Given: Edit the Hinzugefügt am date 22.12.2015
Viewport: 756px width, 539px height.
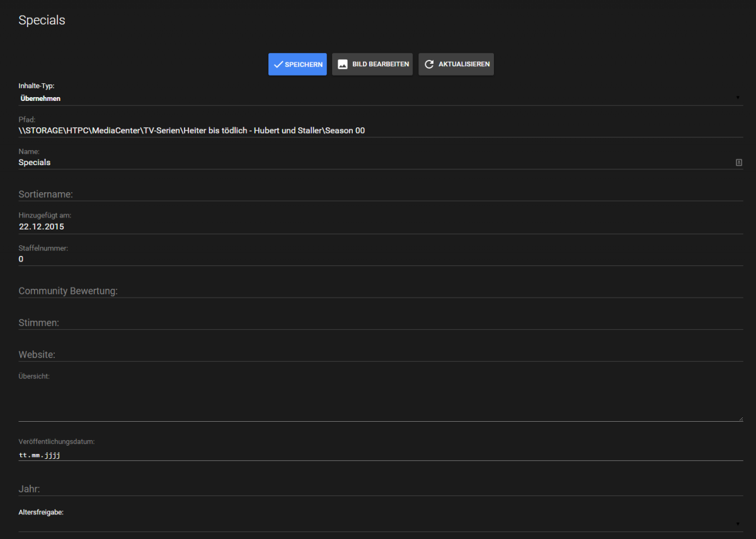Looking at the screenshot, I should [x=381, y=226].
